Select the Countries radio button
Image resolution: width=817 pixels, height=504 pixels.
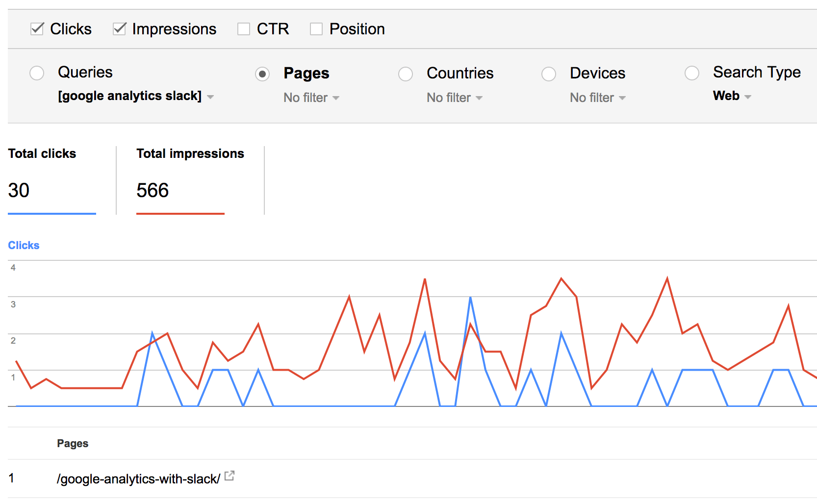406,74
